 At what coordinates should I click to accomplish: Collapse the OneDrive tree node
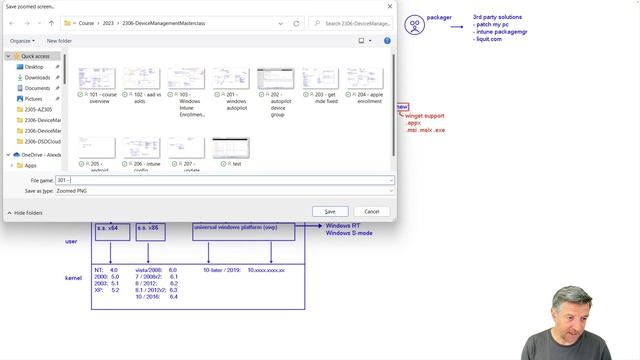coord(8,155)
